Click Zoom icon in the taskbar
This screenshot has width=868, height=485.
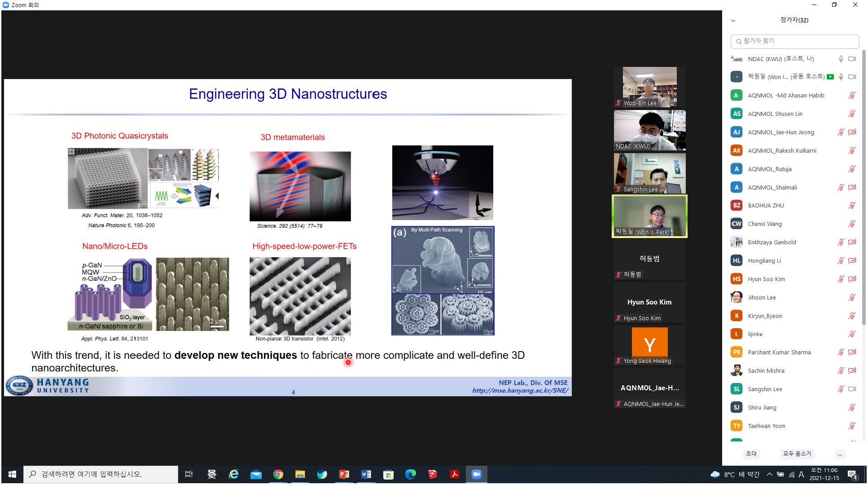pyautogui.click(x=476, y=474)
